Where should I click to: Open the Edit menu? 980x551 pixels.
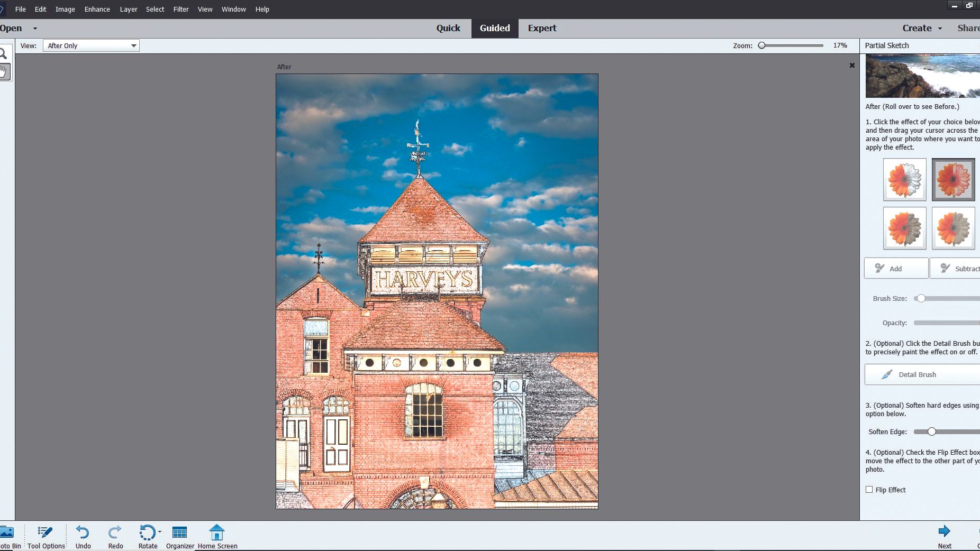(x=41, y=9)
